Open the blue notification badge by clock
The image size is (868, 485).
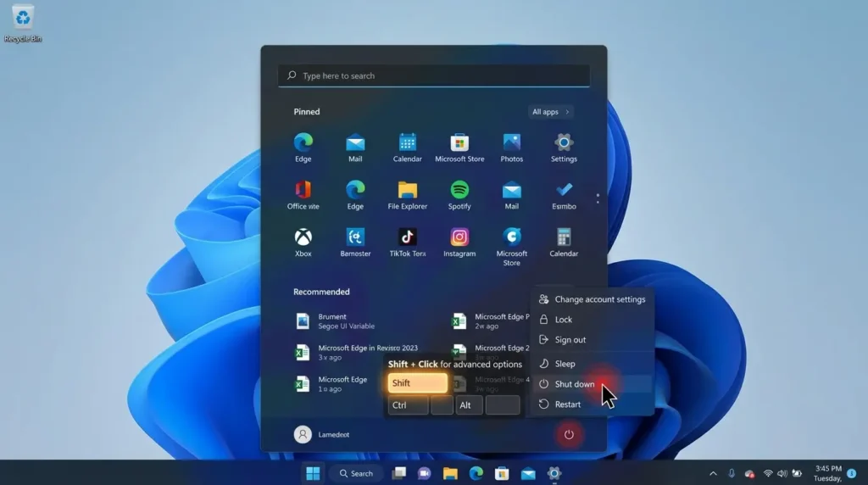pos(852,473)
